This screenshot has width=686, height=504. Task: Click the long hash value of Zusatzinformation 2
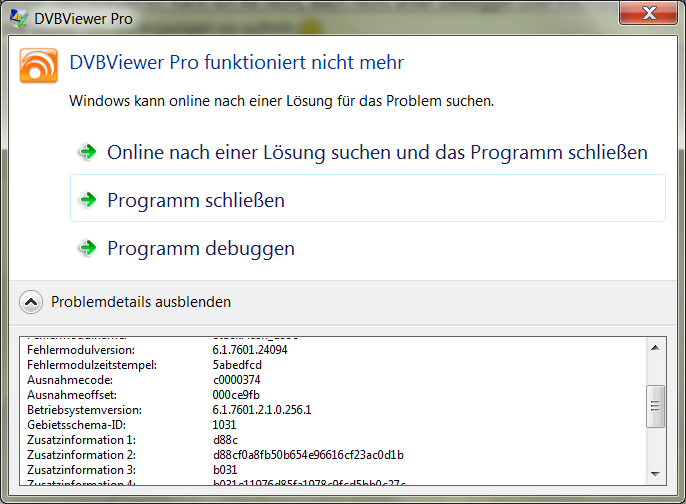coord(302,455)
